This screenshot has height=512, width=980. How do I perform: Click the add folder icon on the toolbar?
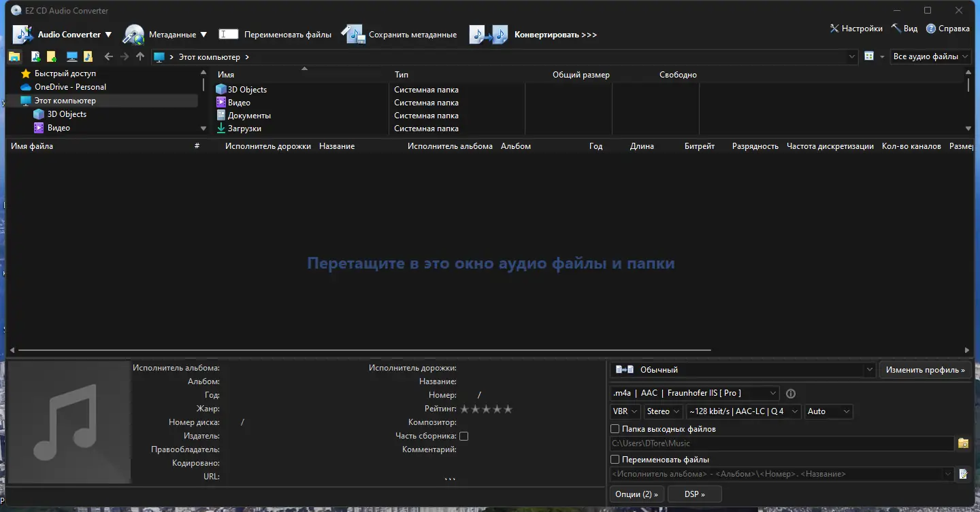click(x=52, y=56)
